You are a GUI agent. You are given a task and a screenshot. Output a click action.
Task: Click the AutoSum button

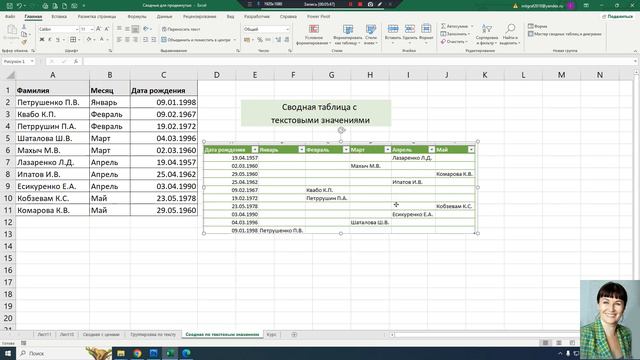click(x=454, y=26)
